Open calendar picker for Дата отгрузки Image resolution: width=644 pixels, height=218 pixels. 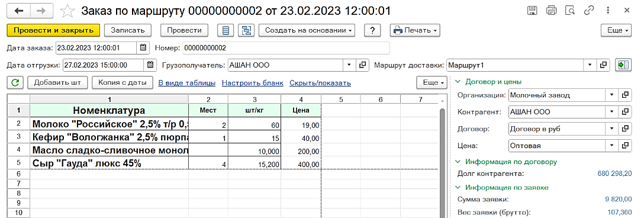150,65
